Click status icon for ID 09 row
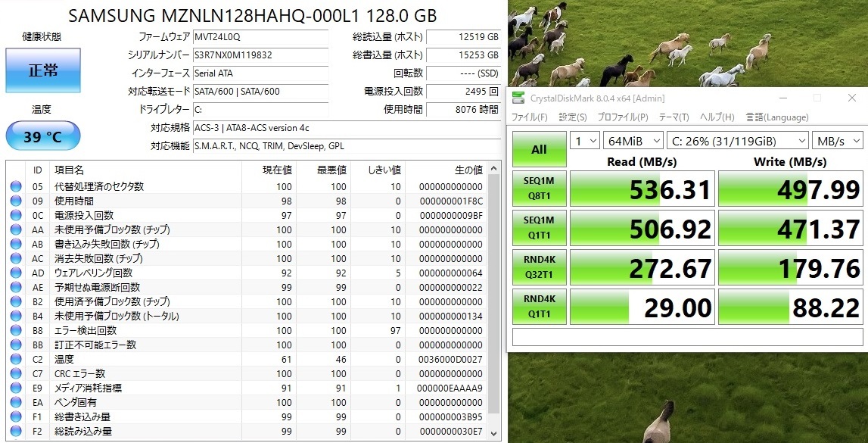868x443 pixels. pos(15,201)
